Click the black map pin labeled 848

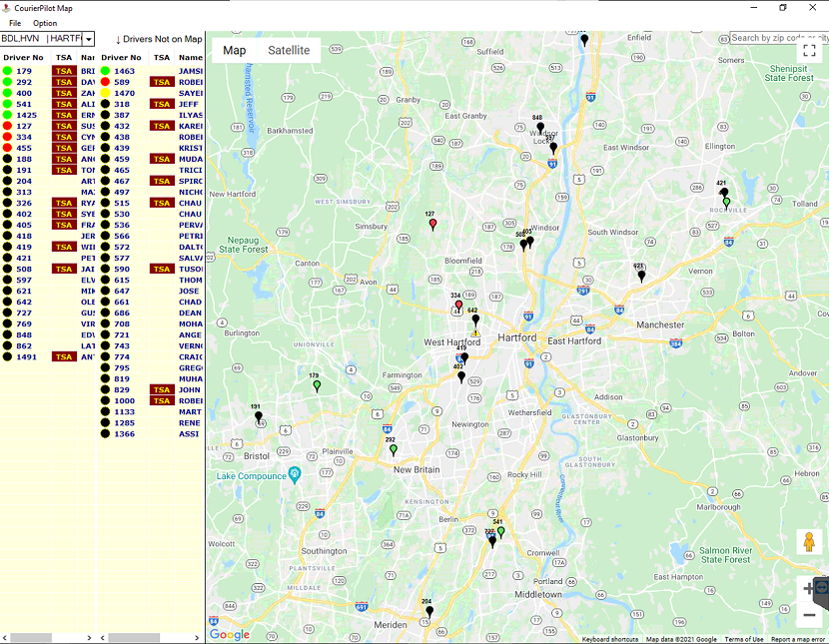[539, 128]
